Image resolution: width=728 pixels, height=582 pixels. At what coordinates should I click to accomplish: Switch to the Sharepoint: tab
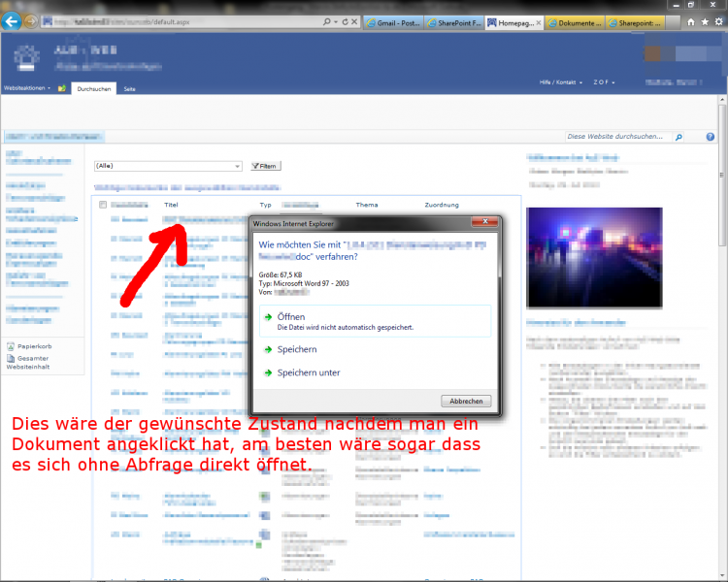pos(635,22)
